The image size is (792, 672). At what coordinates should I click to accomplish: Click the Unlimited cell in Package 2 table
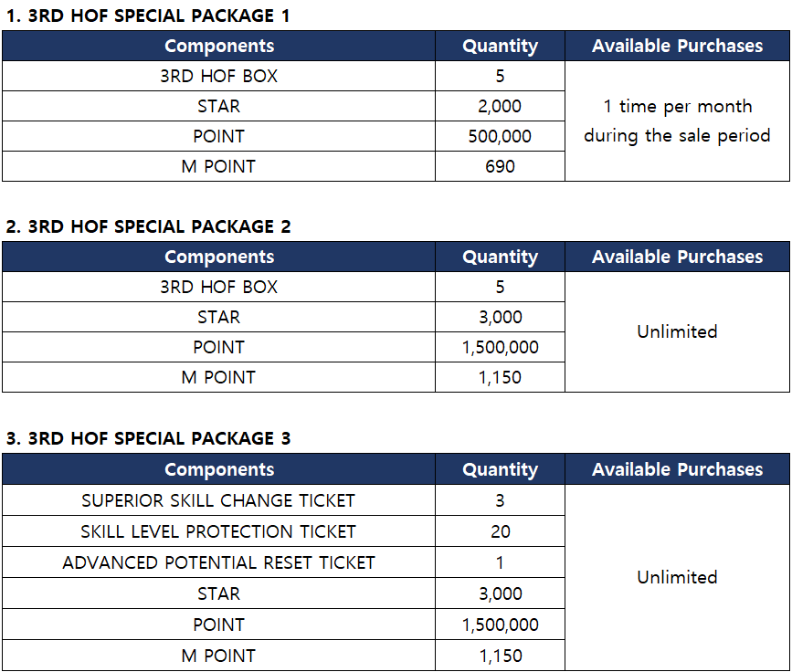(x=677, y=331)
